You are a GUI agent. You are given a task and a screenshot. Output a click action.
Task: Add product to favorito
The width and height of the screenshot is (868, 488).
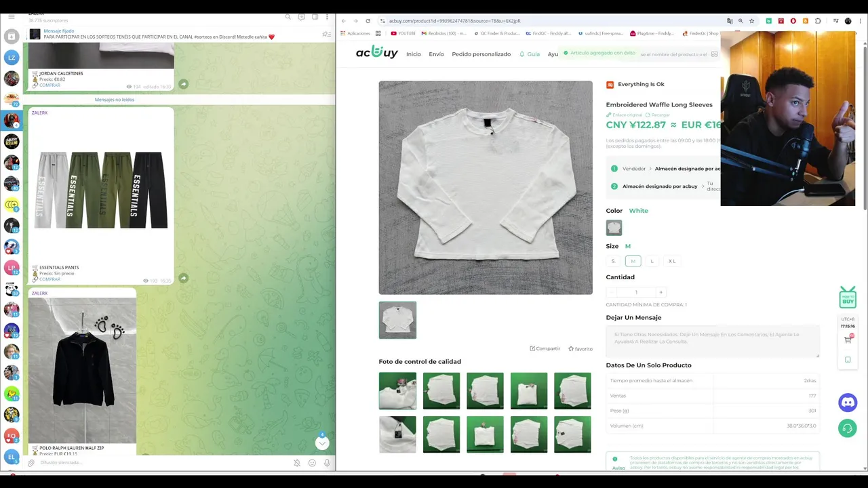580,348
